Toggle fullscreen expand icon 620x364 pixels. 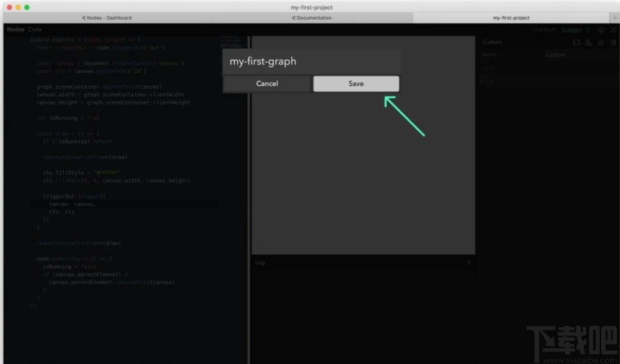pyautogui.click(x=613, y=29)
